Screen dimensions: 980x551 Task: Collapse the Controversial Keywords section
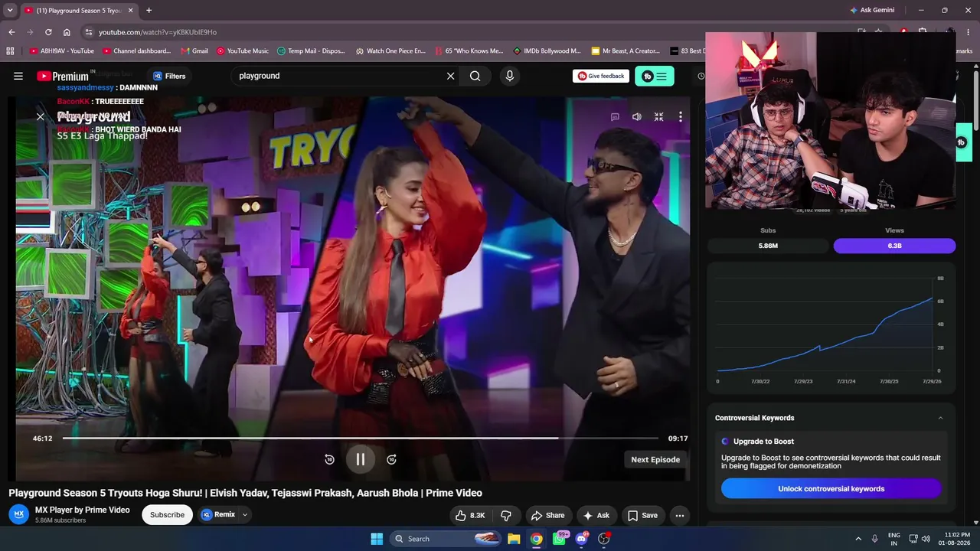coord(940,418)
